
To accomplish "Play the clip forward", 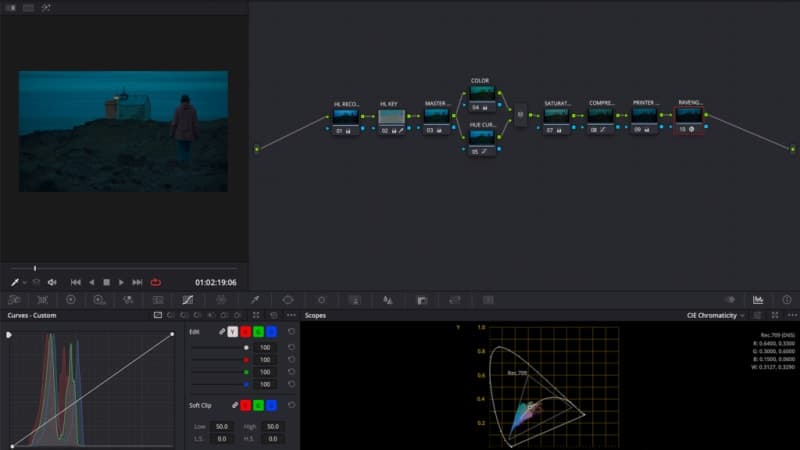I will pos(121,282).
